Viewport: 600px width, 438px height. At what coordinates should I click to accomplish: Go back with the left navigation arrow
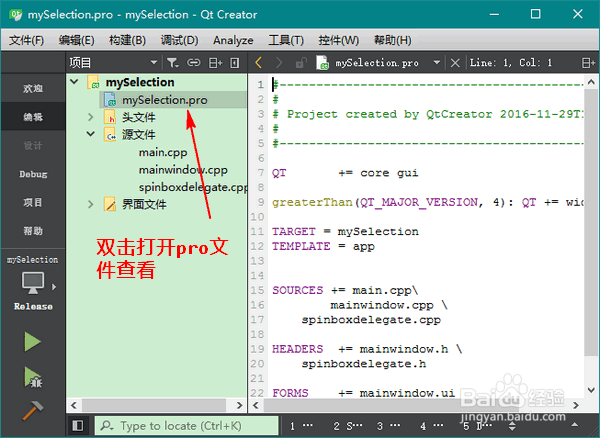(259, 62)
